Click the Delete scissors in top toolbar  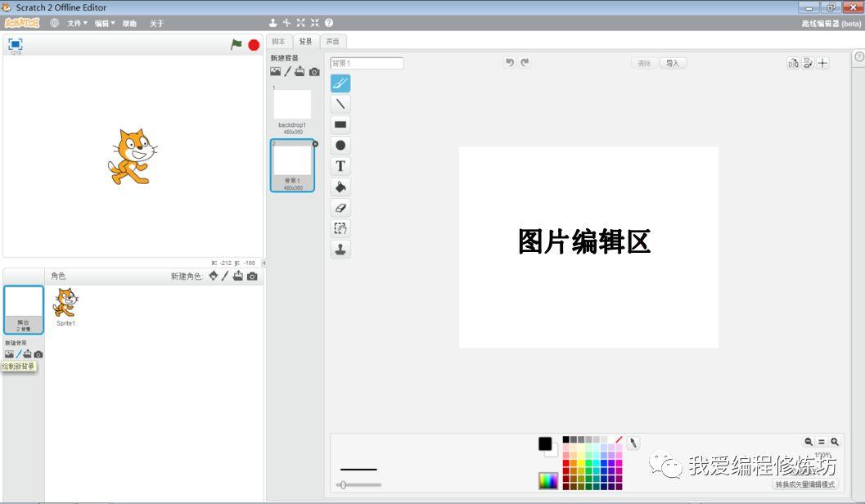[x=287, y=23]
